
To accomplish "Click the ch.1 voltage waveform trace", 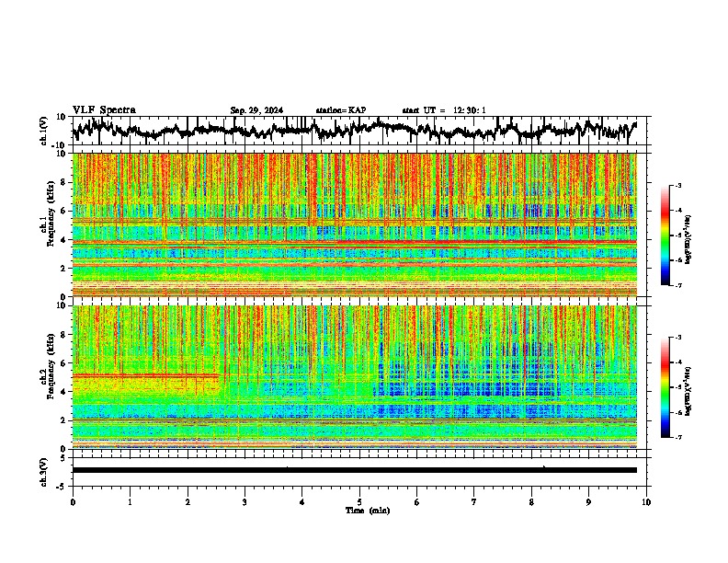I will (355, 130).
